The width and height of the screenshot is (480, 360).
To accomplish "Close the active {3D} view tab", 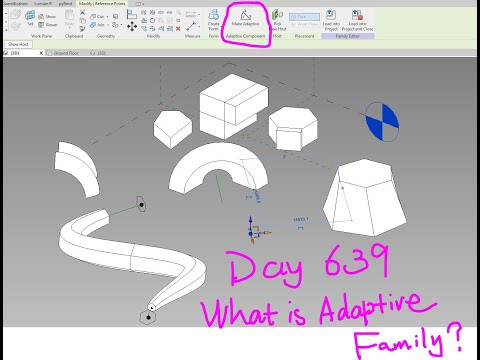I will pos(41,53).
